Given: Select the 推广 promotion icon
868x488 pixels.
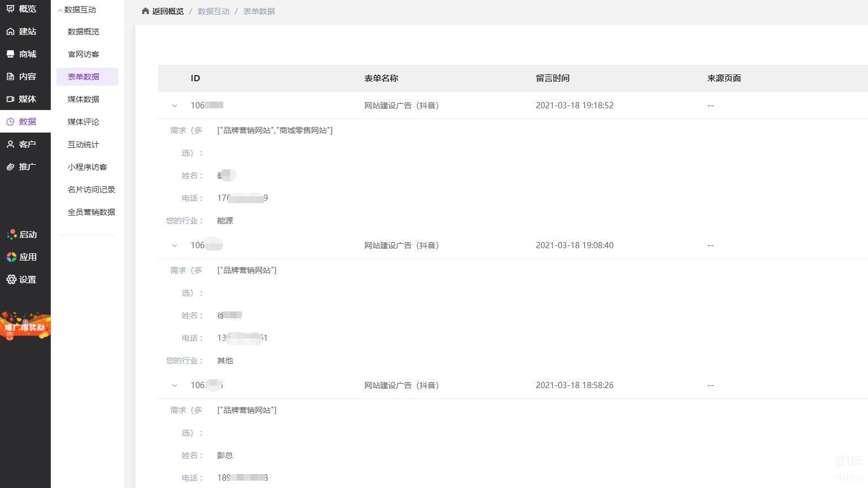Looking at the screenshot, I should pyautogui.click(x=11, y=167).
